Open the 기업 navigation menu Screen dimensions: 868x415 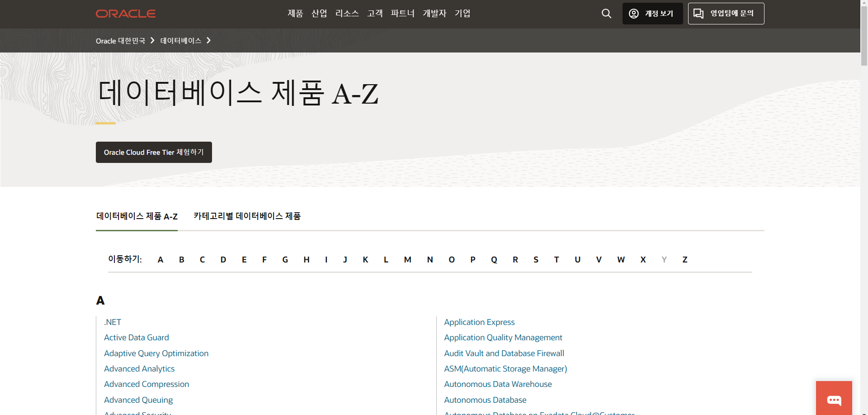[462, 14]
